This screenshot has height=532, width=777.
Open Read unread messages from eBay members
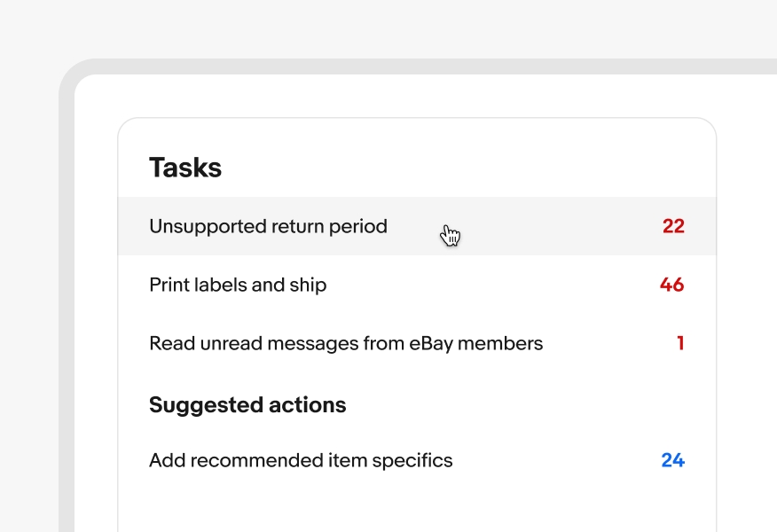pos(346,343)
